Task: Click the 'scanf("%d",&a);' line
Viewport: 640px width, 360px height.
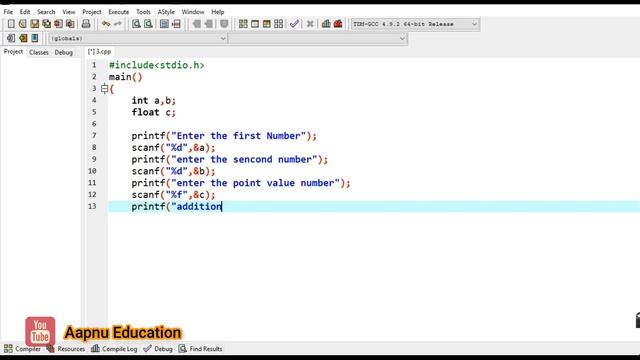Action: click(173, 148)
